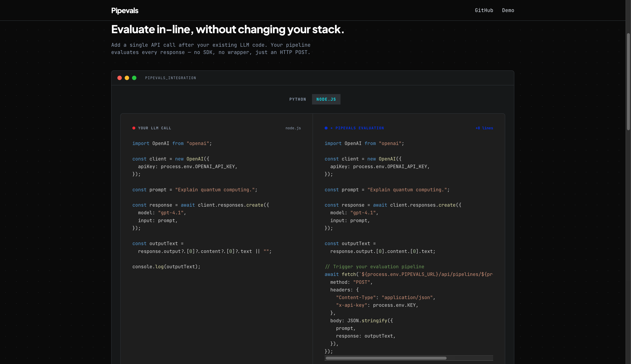Click the yellow window dot
Viewport: 631px width, 364px height.
coord(127,78)
